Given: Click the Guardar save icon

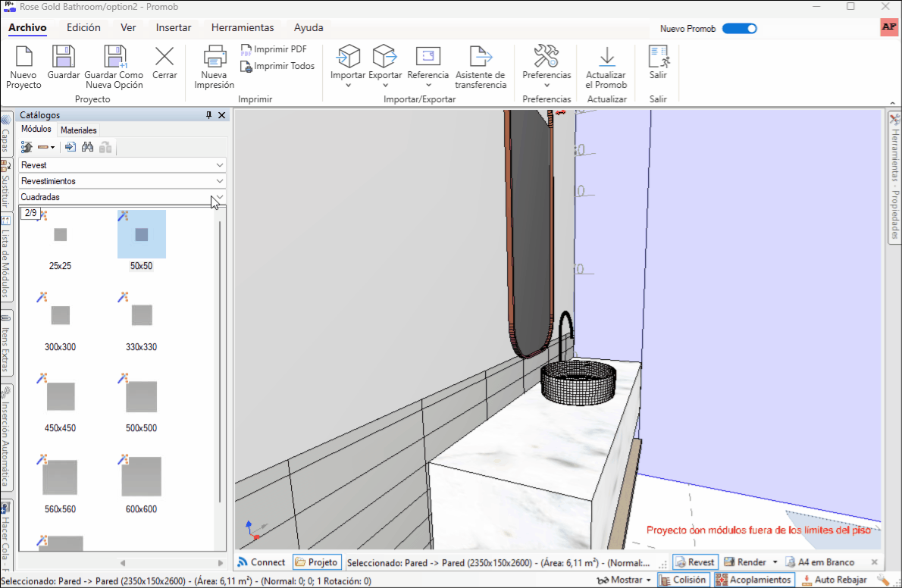Looking at the screenshot, I should pos(64,58).
